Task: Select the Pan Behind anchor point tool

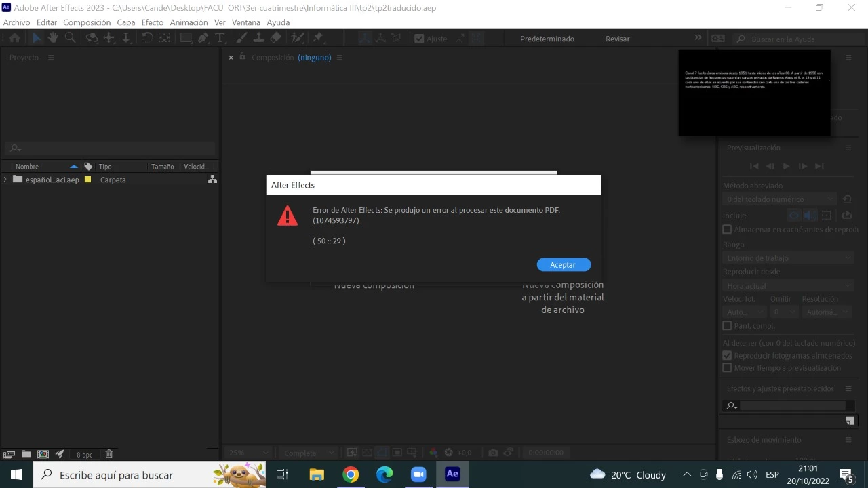Action: pyautogui.click(x=163, y=39)
